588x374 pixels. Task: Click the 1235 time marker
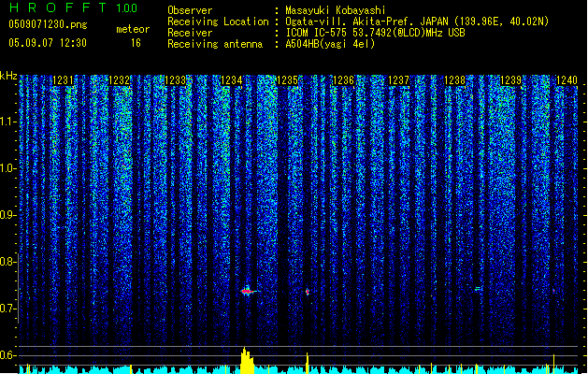(x=287, y=80)
